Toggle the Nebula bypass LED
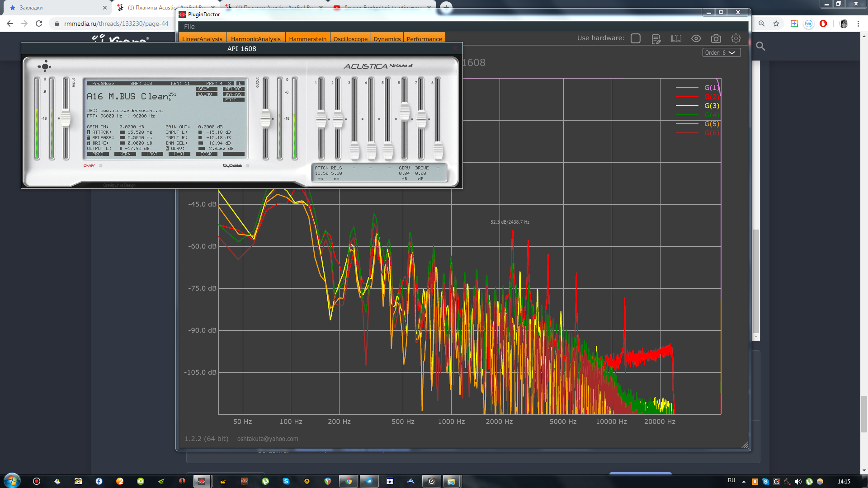Image resolution: width=868 pixels, height=488 pixels. click(247, 166)
